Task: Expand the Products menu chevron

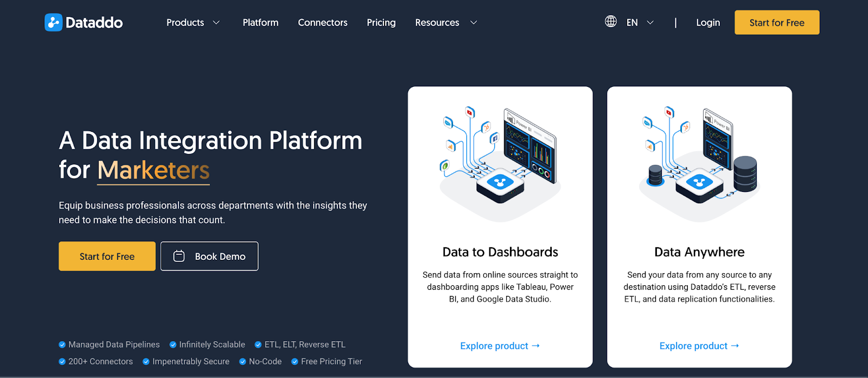Action: [216, 23]
